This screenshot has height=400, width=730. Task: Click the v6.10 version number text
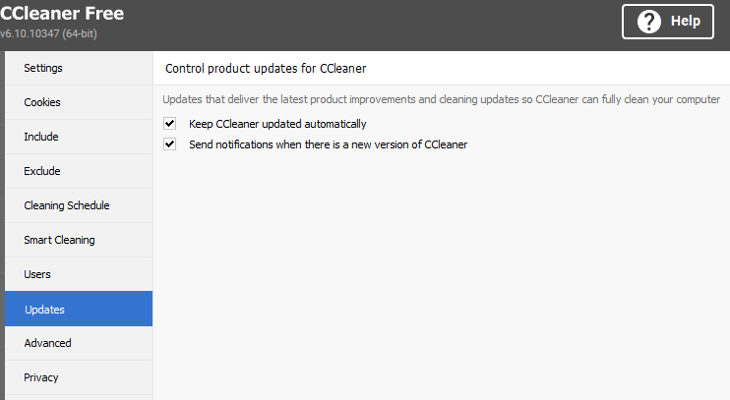[x=48, y=33]
